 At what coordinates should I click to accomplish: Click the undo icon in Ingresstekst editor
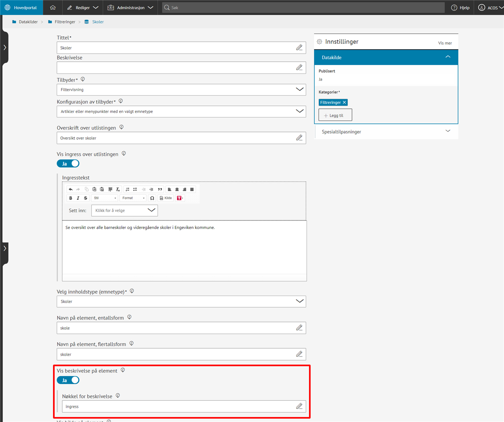(x=71, y=189)
